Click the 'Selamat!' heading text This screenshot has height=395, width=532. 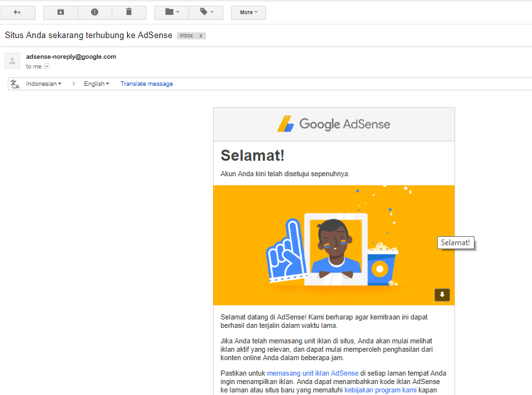252,156
